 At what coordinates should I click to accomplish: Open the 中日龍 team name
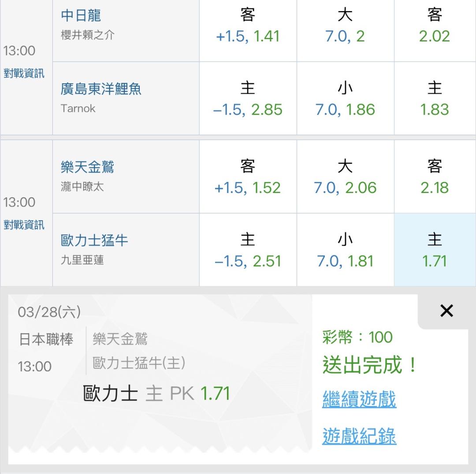[81, 16]
